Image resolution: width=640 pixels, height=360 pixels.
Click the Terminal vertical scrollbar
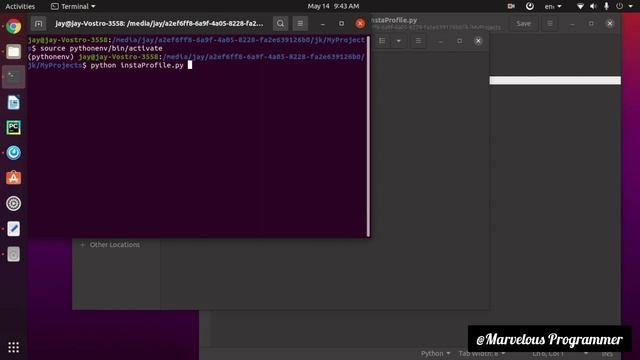368,136
